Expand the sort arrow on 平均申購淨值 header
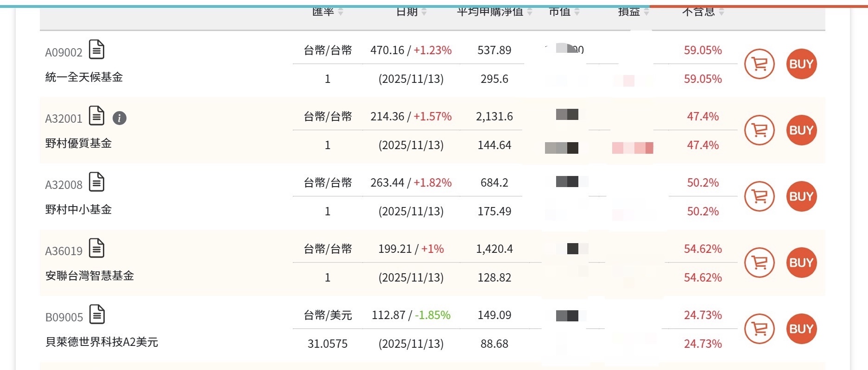The image size is (868, 370). pos(529,13)
